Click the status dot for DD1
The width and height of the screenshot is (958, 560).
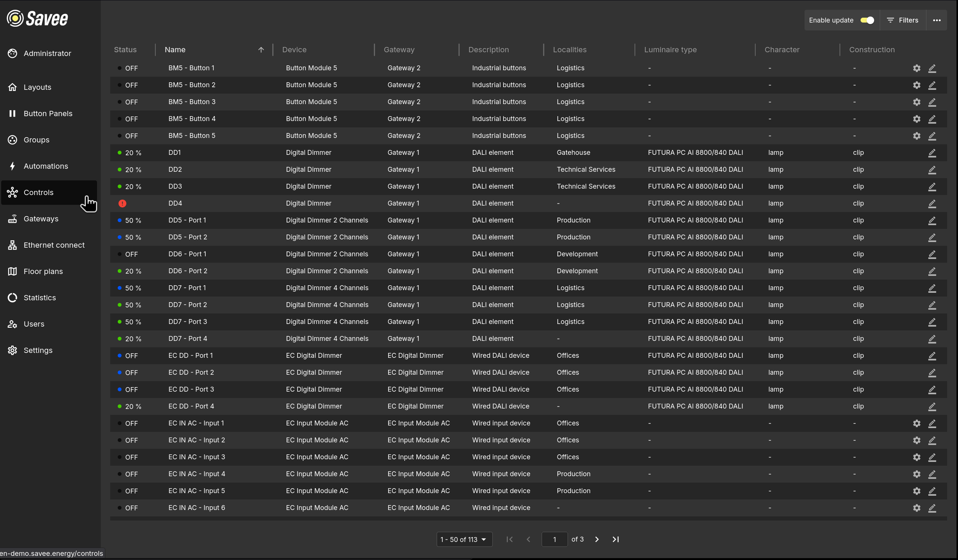click(x=119, y=152)
